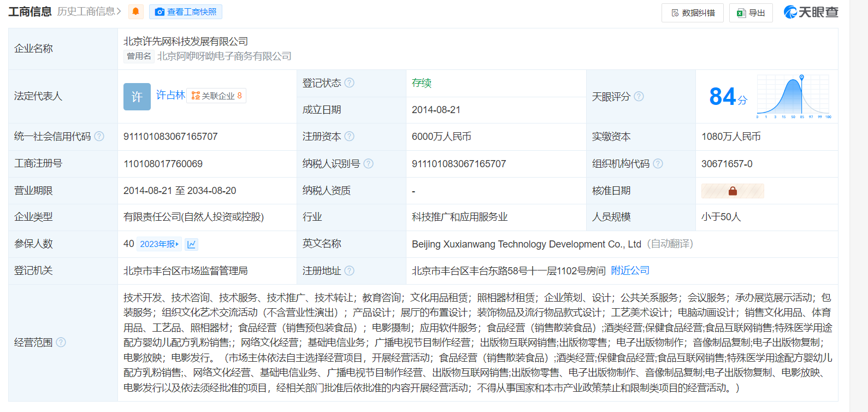Select company type 有限责任公司(自然人投资或控股)
This screenshot has width=868, height=412.
click(193, 217)
